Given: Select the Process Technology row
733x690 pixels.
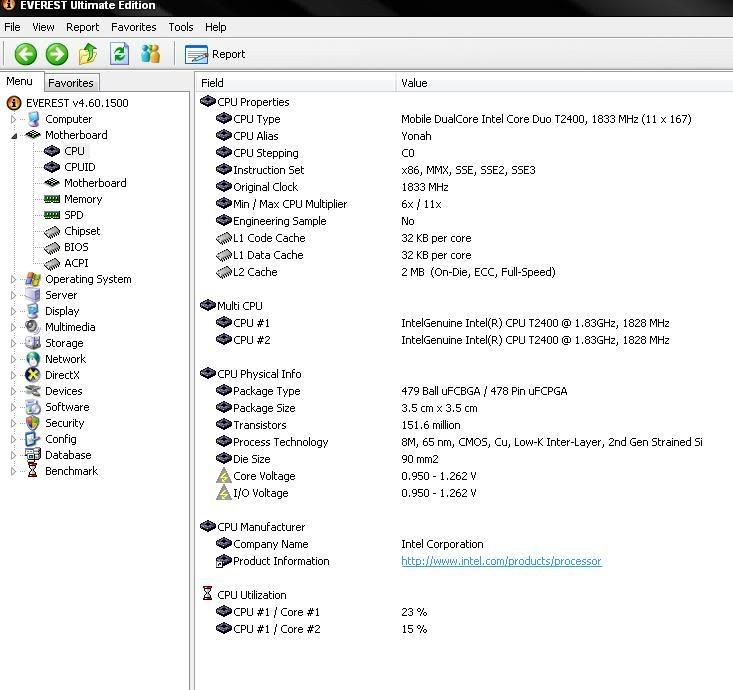Looking at the screenshot, I should 464,442.
